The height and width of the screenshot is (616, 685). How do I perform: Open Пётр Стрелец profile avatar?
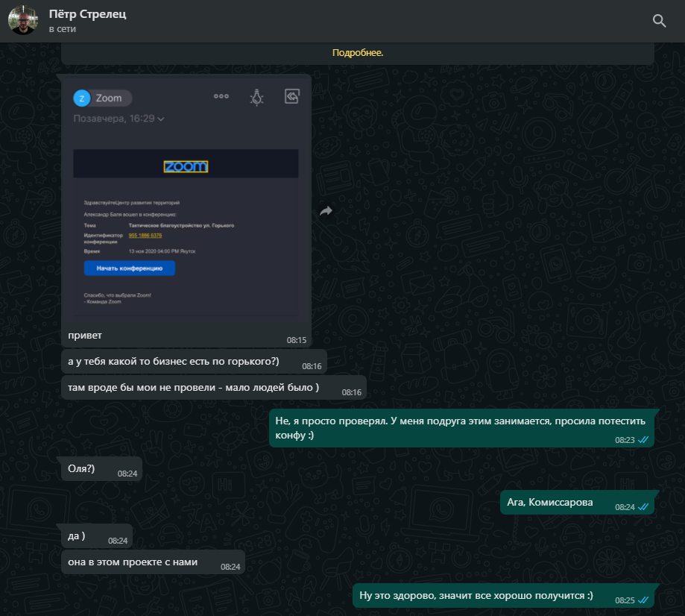point(22,20)
